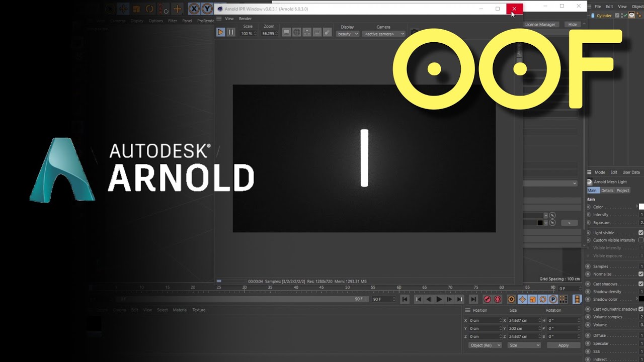Open attributes panel hamburger menu
The height and width of the screenshot is (362, 644).
(x=590, y=172)
